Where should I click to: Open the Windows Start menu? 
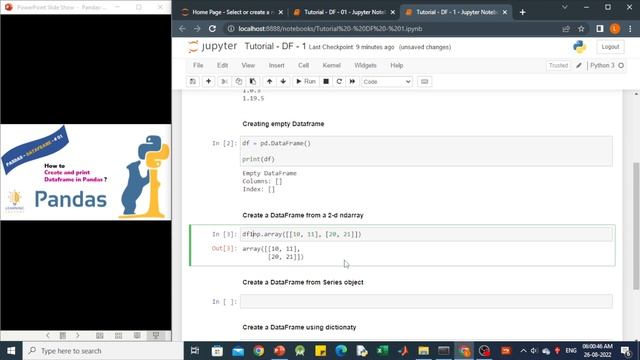pyautogui.click(x=11, y=351)
